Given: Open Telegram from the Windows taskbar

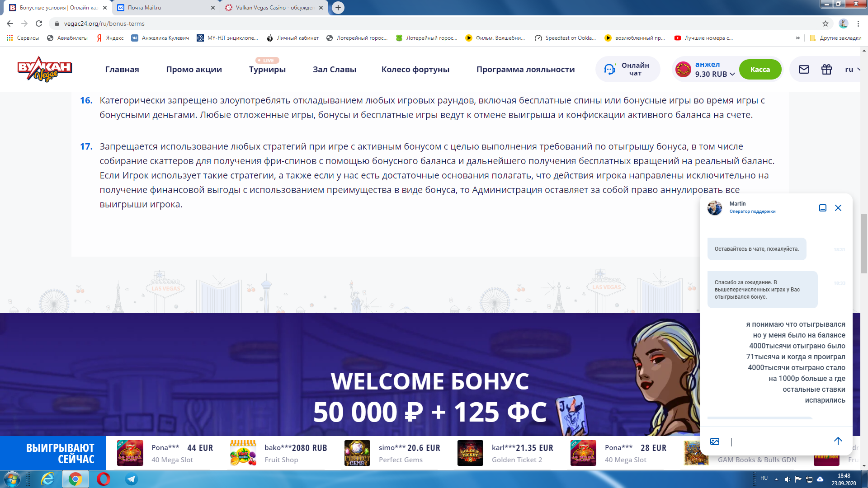Looking at the screenshot, I should point(132,479).
